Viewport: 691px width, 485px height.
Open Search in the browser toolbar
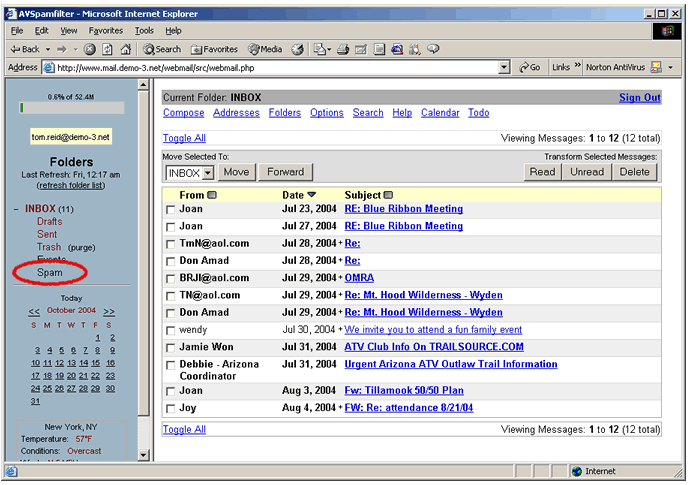pyautogui.click(x=160, y=49)
